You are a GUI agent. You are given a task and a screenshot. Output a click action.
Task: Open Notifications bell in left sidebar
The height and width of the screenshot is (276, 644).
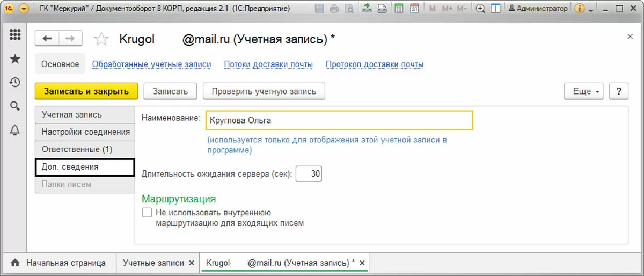(15, 129)
